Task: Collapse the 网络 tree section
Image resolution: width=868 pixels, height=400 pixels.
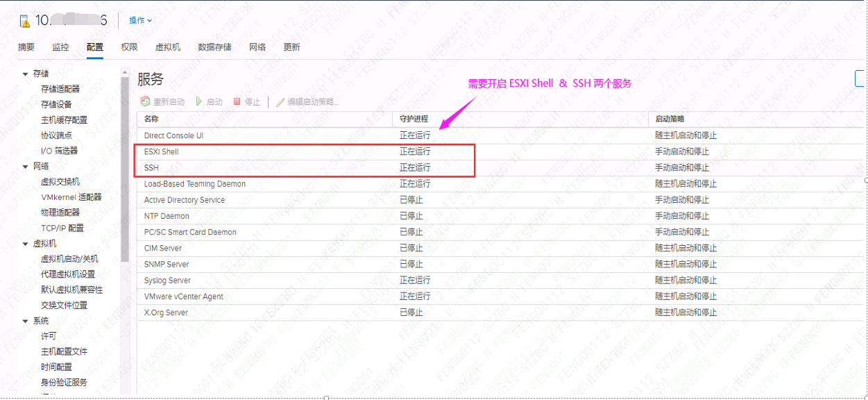Action: click(x=26, y=167)
